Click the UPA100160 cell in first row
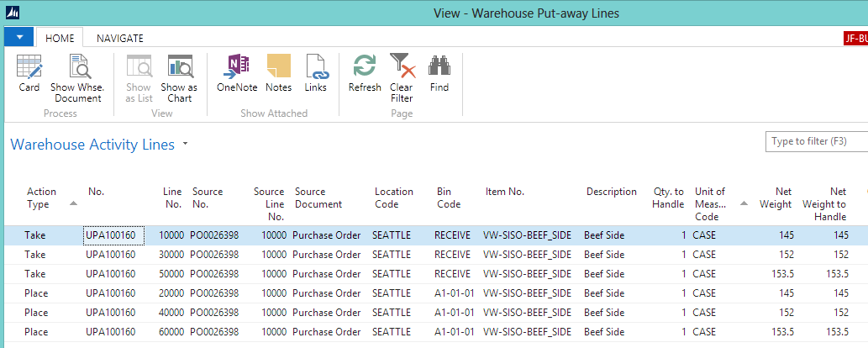This screenshot has height=348, width=868. (x=114, y=235)
